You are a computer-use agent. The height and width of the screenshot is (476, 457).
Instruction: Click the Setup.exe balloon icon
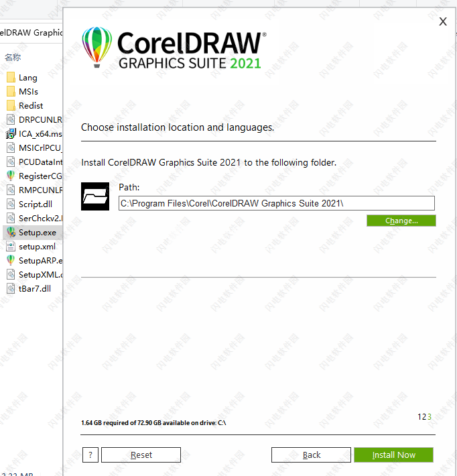pos(11,232)
